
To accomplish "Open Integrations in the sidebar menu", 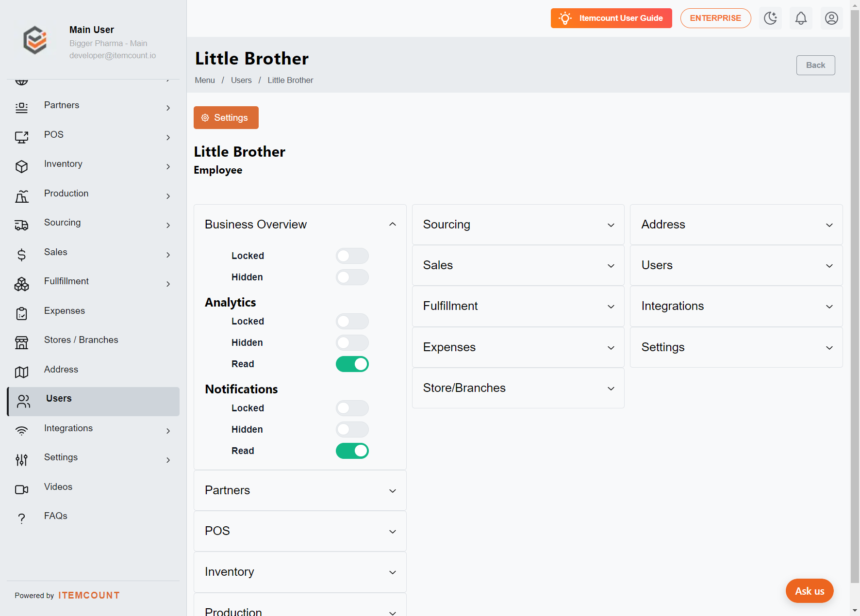I will pos(93,431).
